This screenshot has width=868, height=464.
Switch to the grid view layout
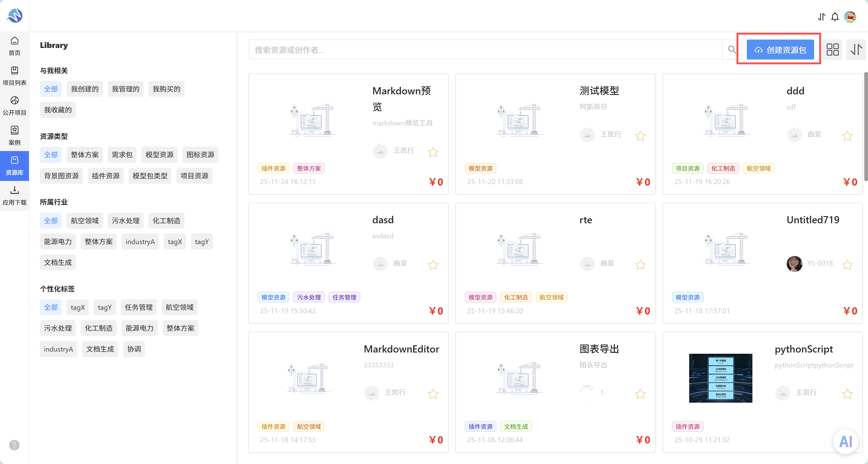click(832, 50)
